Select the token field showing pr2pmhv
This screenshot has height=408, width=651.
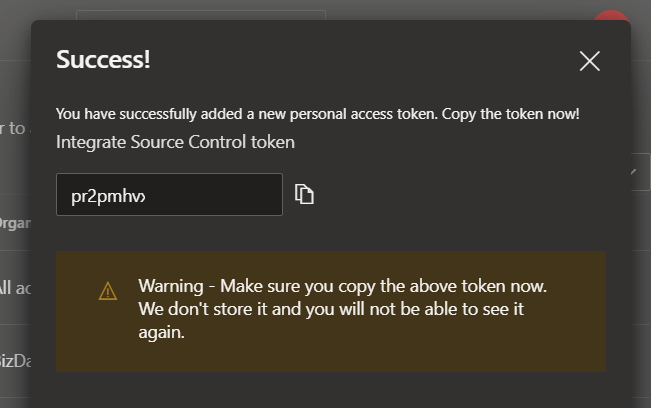click(169, 195)
